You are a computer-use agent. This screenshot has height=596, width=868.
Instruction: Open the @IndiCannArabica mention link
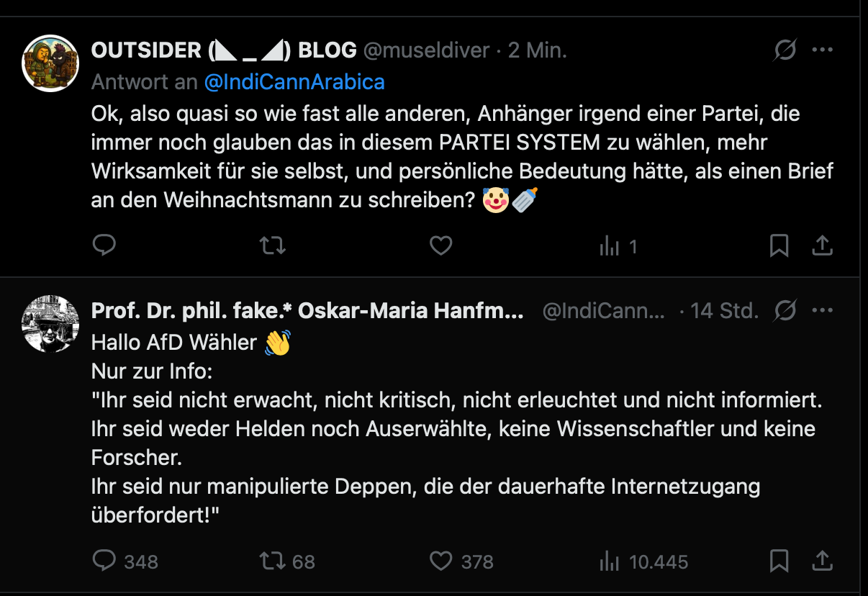295,81
